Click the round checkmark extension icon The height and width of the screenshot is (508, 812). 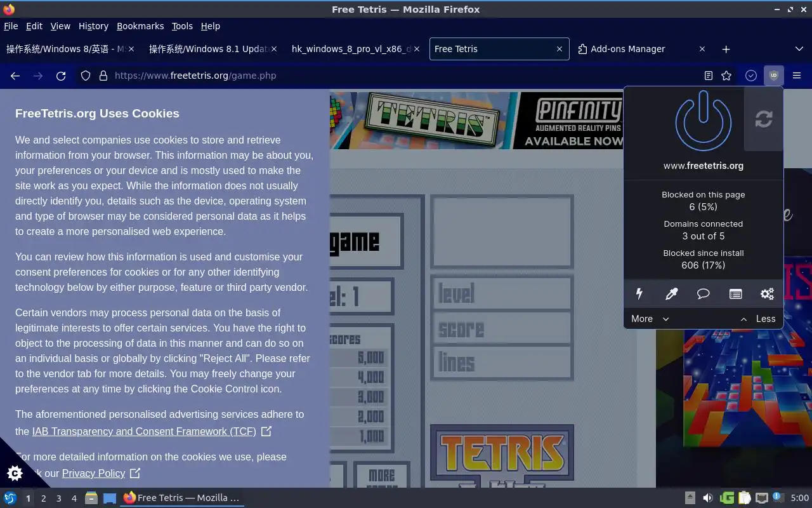point(751,76)
